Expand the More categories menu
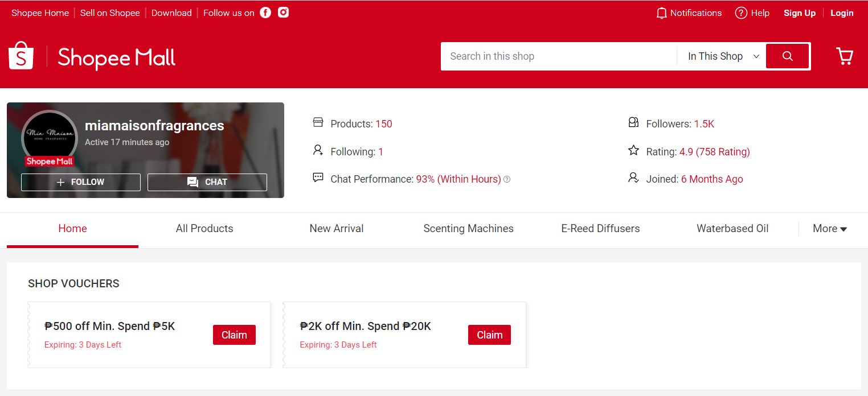Screen dimensions: 868x396 tap(830, 229)
